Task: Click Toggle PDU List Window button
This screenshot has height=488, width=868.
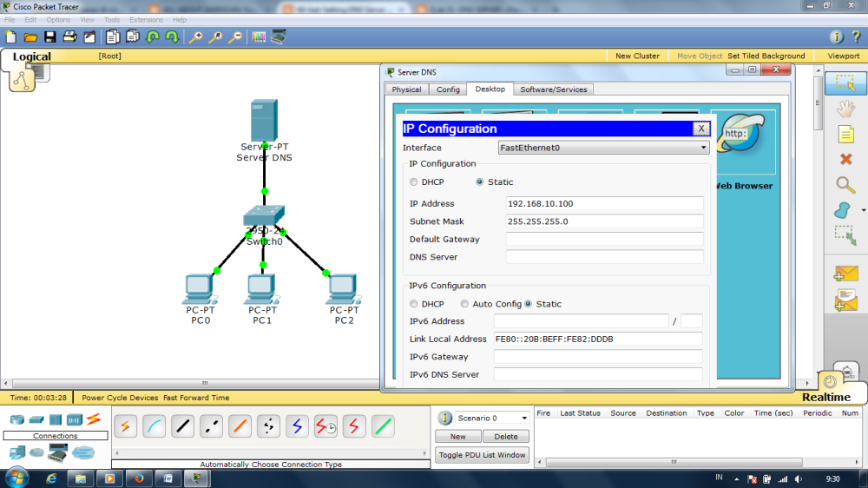Action: point(482,455)
